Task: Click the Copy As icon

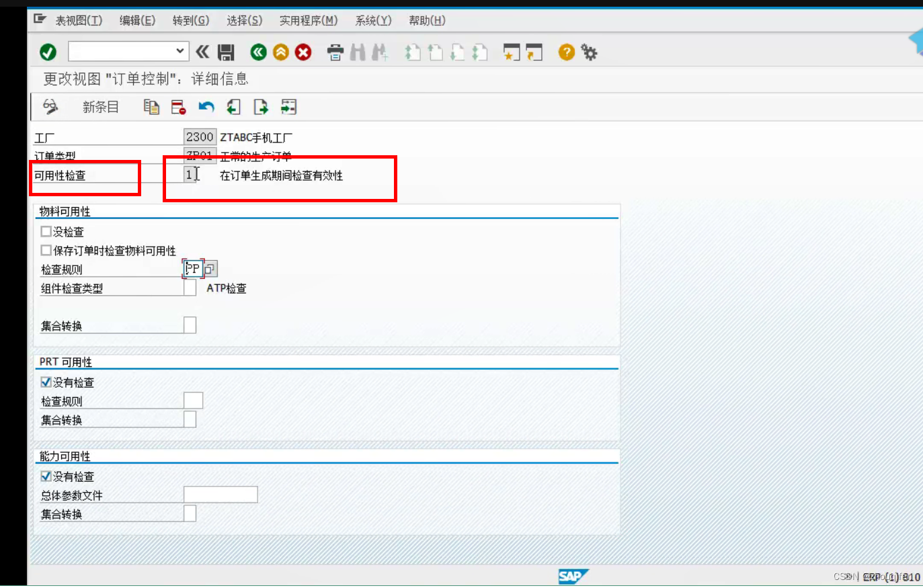Action: coord(151,106)
